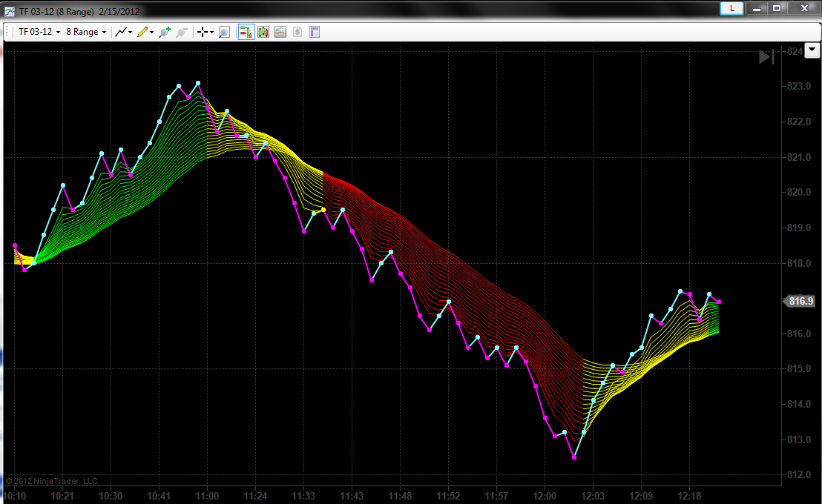The width and height of the screenshot is (822, 504).
Task: Minimize the chart window
Action: (757, 8)
